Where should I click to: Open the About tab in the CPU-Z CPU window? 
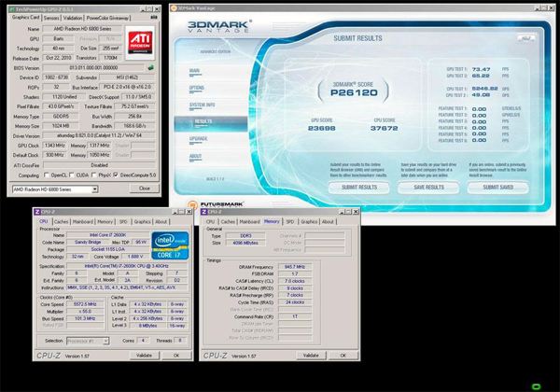tap(161, 222)
